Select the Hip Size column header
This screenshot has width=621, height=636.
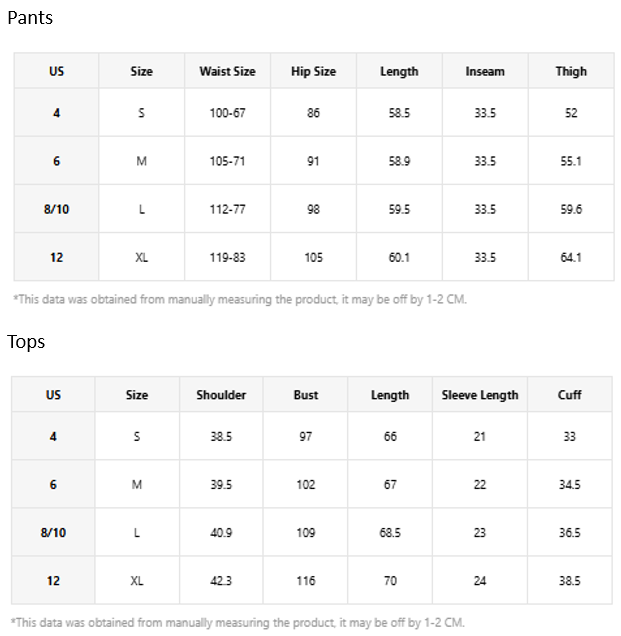click(x=313, y=71)
